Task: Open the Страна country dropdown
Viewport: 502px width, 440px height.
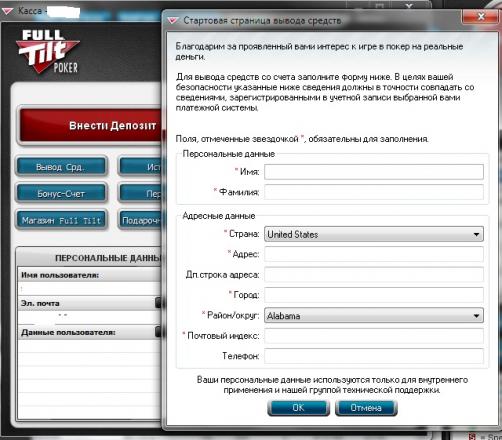Action: (374, 234)
